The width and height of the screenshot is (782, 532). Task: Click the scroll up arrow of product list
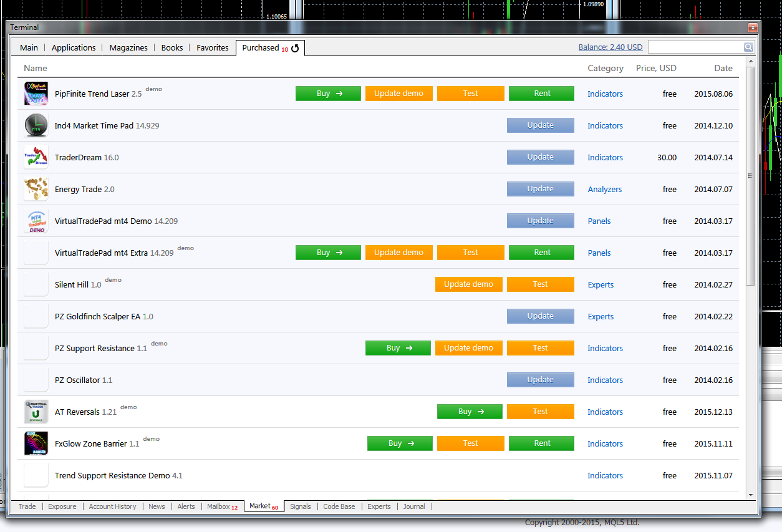751,63
